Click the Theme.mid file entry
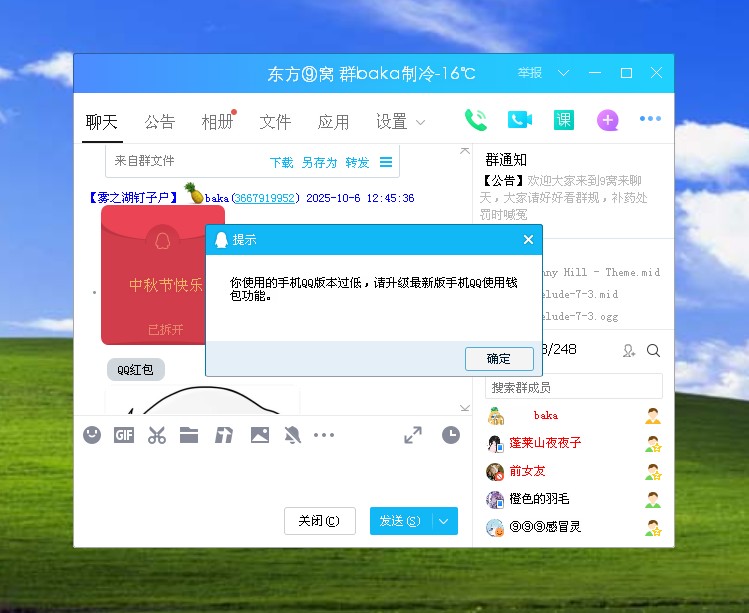 pyautogui.click(x=601, y=272)
